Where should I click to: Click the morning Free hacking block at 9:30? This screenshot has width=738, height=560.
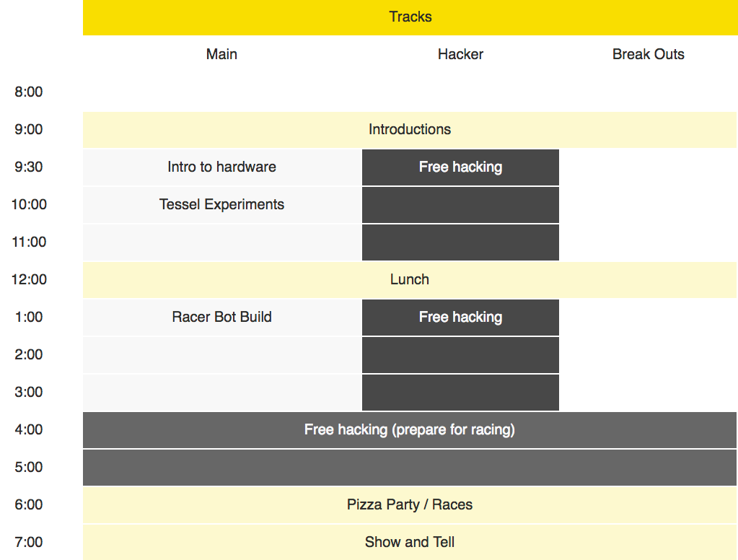pyautogui.click(x=460, y=167)
